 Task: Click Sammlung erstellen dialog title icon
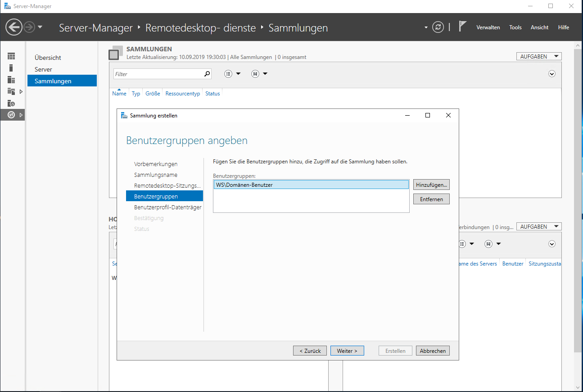pyautogui.click(x=124, y=116)
